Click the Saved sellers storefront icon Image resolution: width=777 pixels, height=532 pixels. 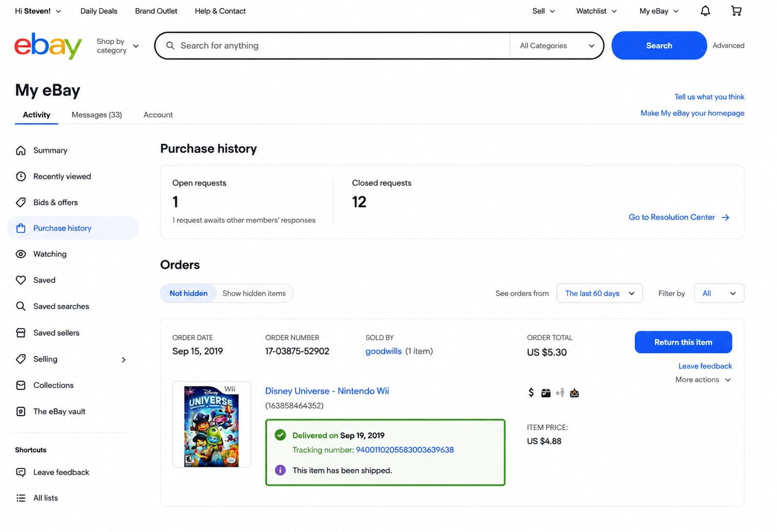click(21, 333)
